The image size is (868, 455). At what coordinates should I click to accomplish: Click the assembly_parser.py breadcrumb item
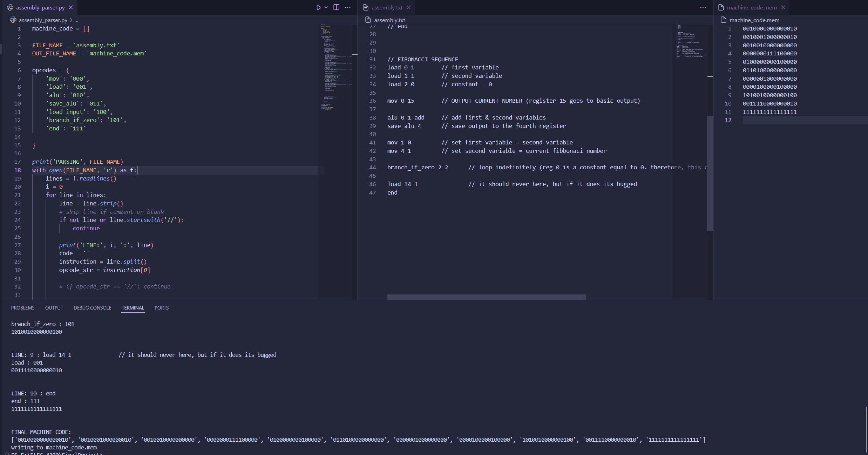43,20
